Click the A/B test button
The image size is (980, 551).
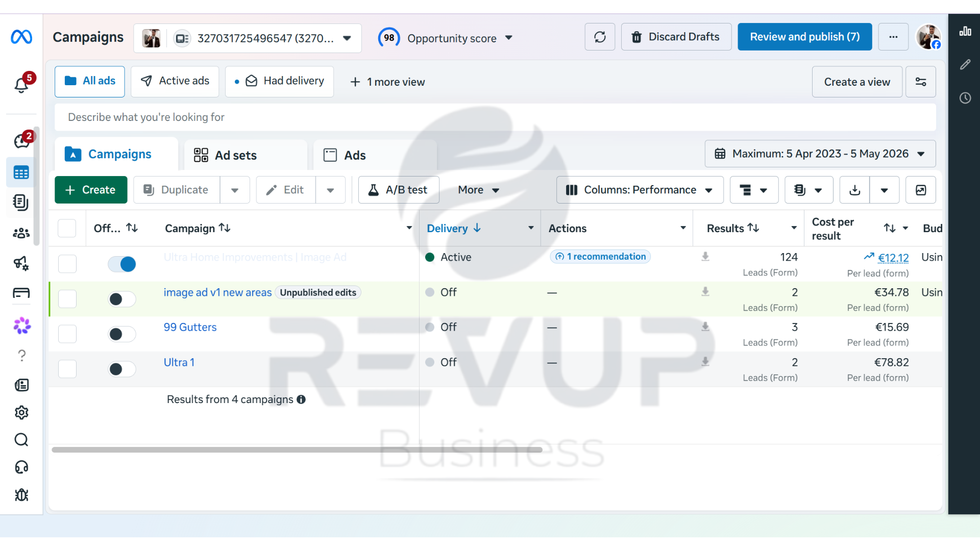[x=399, y=190]
